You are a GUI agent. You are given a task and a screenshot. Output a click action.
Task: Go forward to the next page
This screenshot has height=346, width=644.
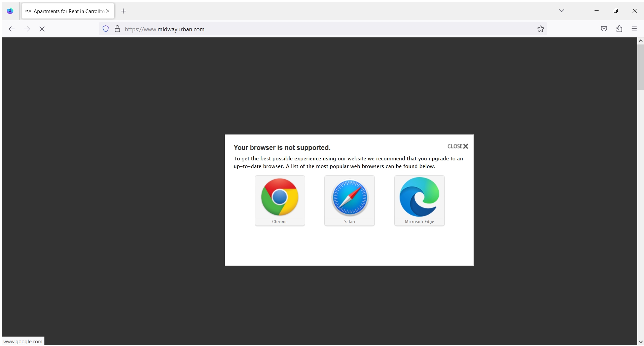coord(27,29)
